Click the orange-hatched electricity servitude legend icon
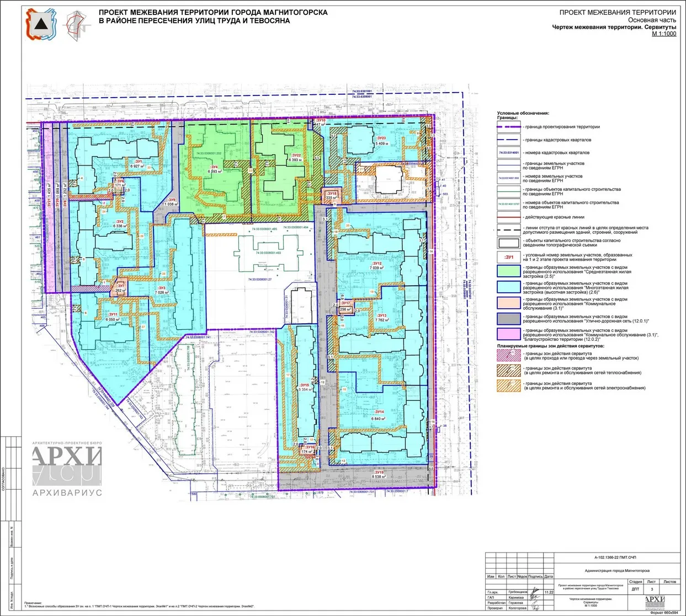The width and height of the screenshot is (686, 616). click(509, 385)
